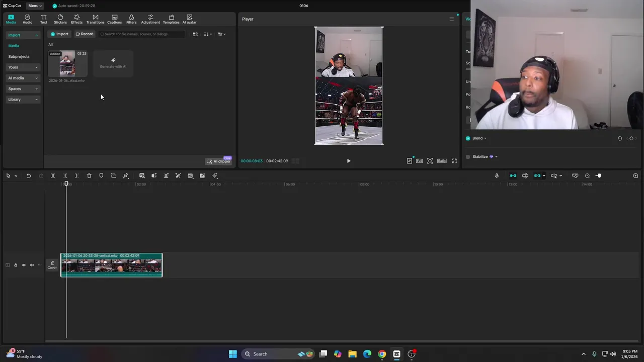The image size is (644, 362).
Task: Open the Captions panel
Action: point(114,19)
